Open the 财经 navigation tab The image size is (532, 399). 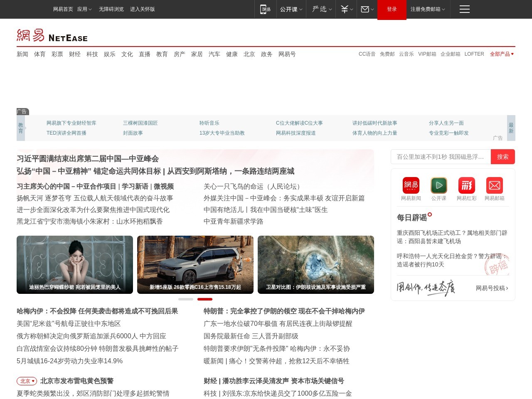pos(75,54)
